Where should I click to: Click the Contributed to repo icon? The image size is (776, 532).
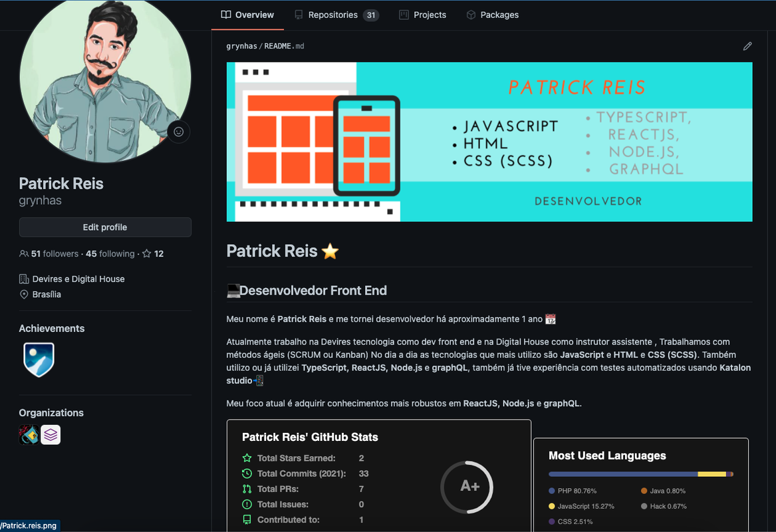point(247,519)
